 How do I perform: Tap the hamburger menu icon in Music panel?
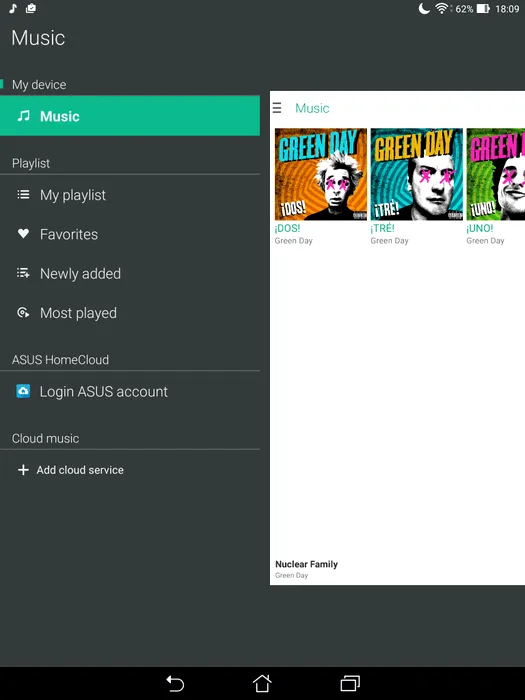click(277, 108)
